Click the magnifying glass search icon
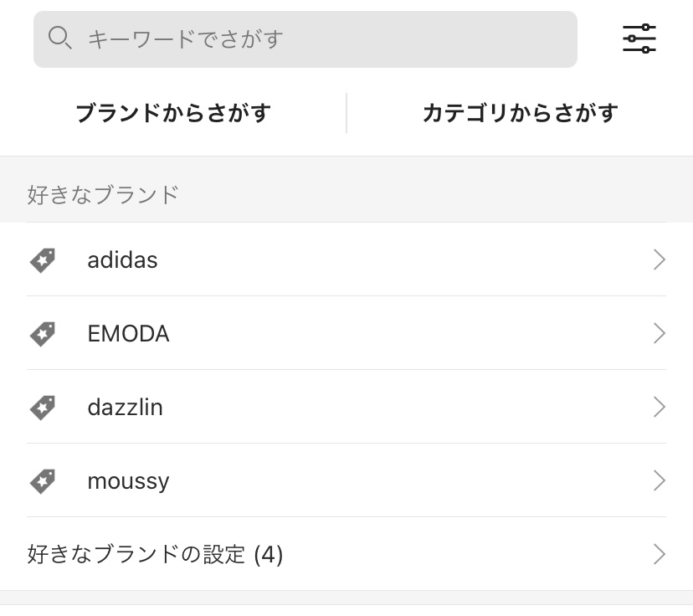The image size is (693, 616). tap(59, 38)
